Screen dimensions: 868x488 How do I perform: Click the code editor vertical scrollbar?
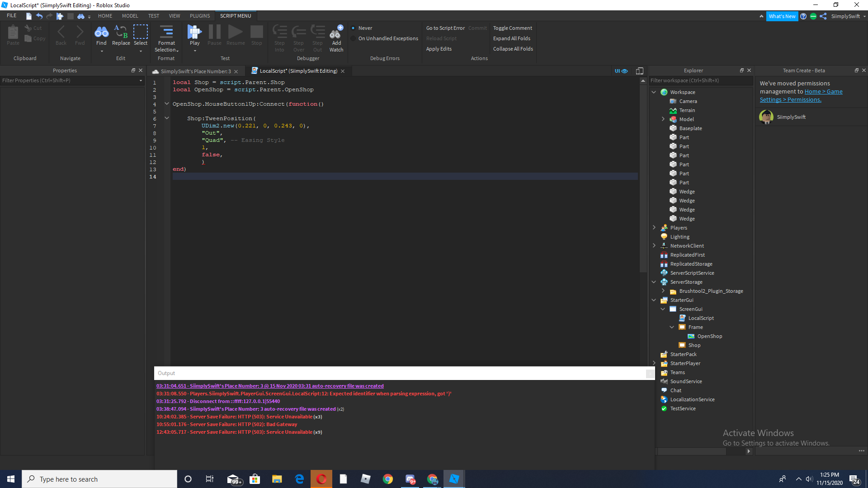point(643,181)
